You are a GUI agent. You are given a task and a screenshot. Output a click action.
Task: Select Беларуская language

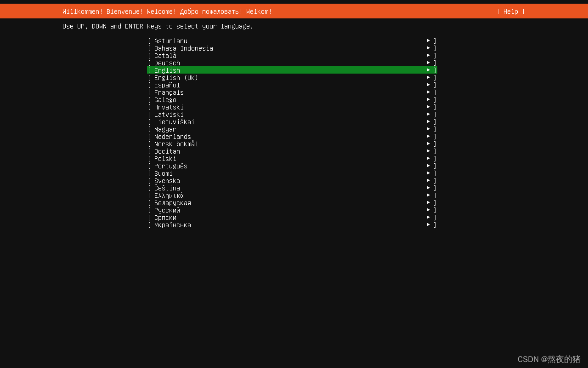(292, 202)
